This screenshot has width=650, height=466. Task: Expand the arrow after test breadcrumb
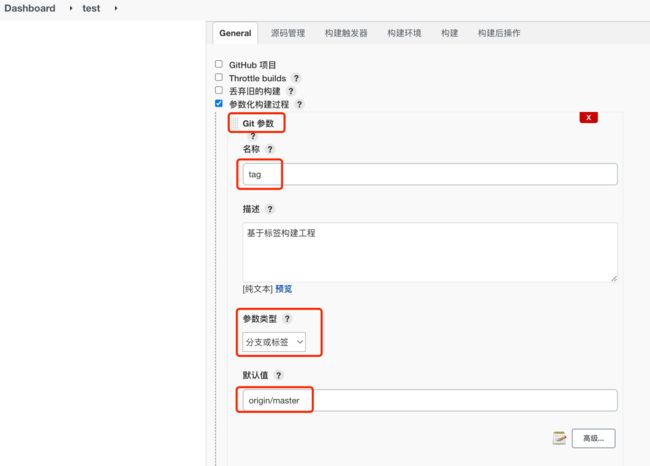116,8
